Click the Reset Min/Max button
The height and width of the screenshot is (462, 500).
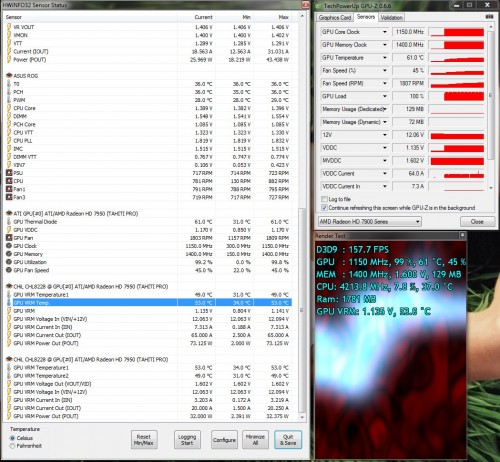[x=144, y=440]
